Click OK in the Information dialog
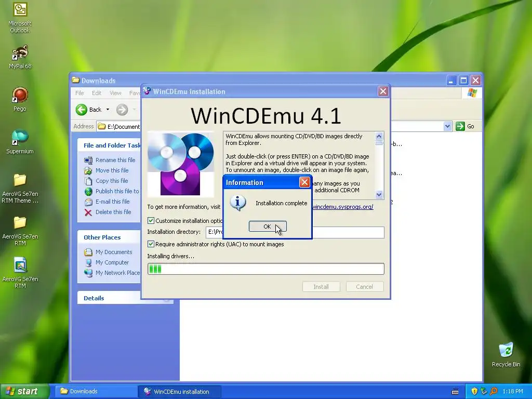Viewport: 532px width, 399px height. (268, 227)
